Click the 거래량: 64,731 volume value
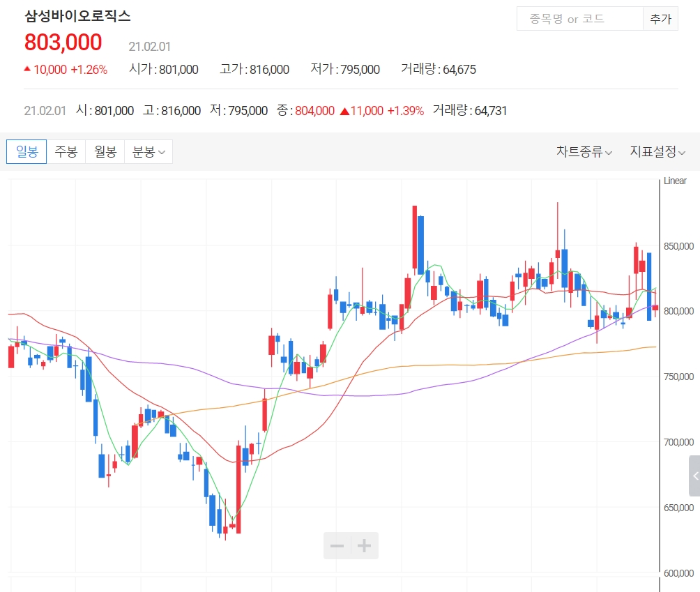Image resolution: width=700 pixels, height=592 pixels. click(x=470, y=110)
